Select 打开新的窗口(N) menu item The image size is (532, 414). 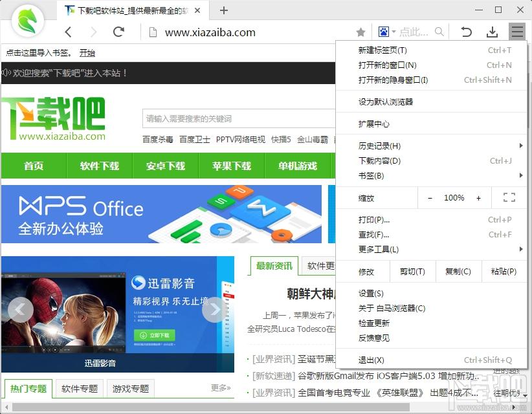pyautogui.click(x=431, y=65)
